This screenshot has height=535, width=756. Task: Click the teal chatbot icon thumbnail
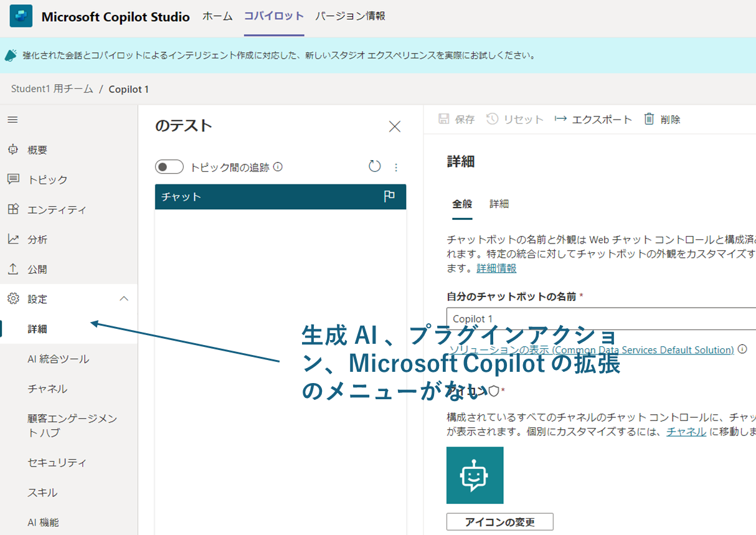coord(475,475)
